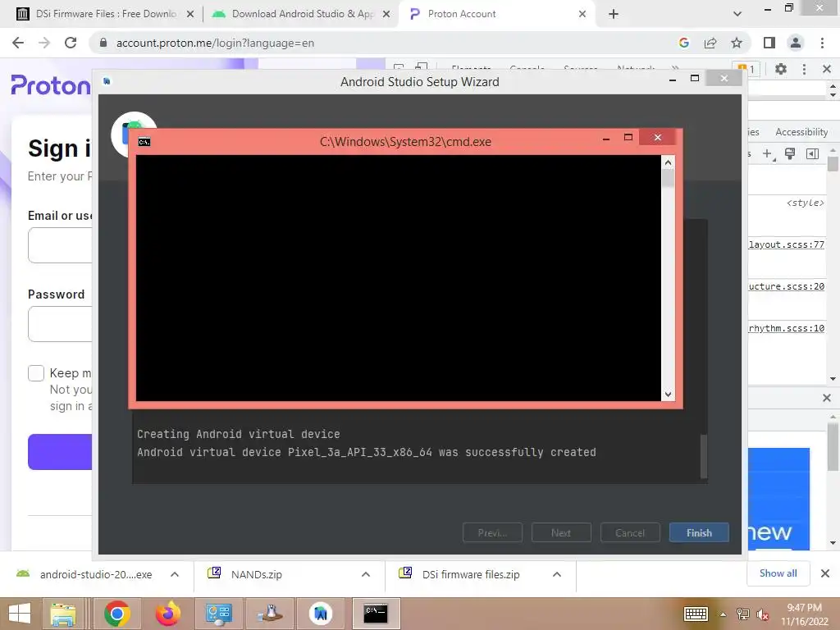Click the Chrome back arrow

click(18, 43)
